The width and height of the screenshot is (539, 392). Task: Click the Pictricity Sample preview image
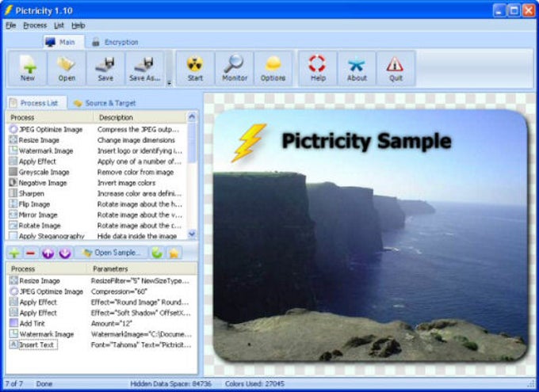[x=369, y=235]
